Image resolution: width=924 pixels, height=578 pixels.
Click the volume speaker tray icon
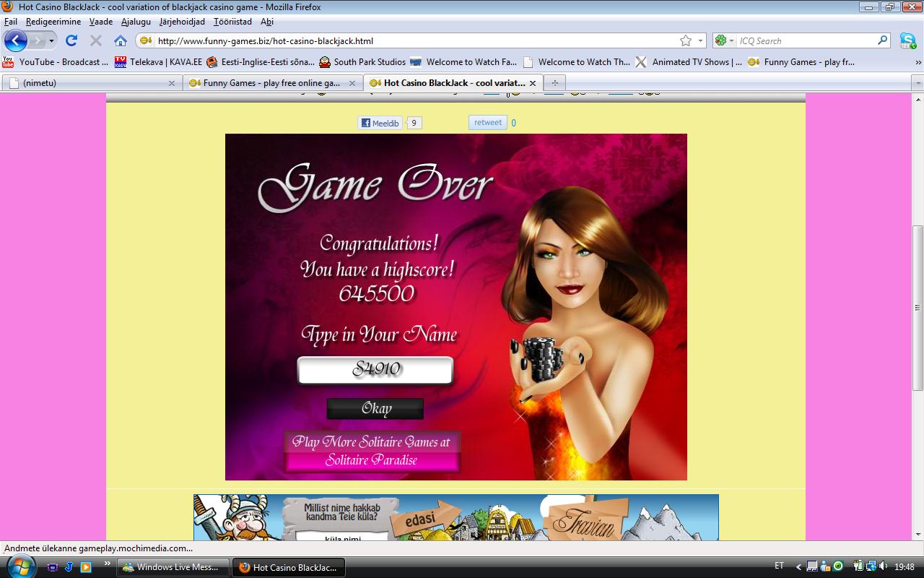(x=883, y=566)
